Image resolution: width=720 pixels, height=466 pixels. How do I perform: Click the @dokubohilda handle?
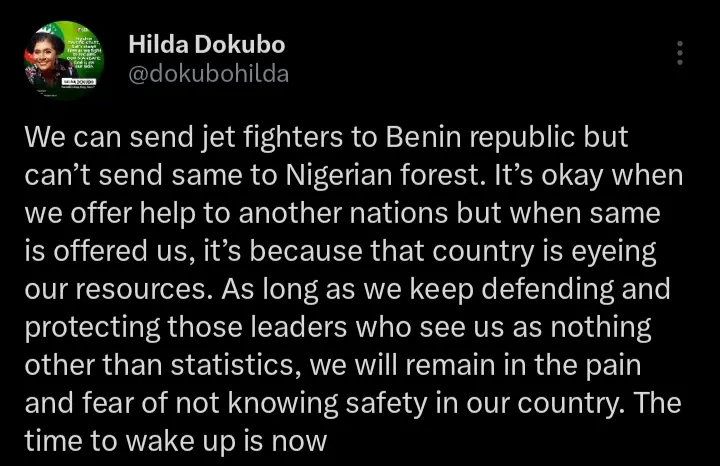coord(209,74)
